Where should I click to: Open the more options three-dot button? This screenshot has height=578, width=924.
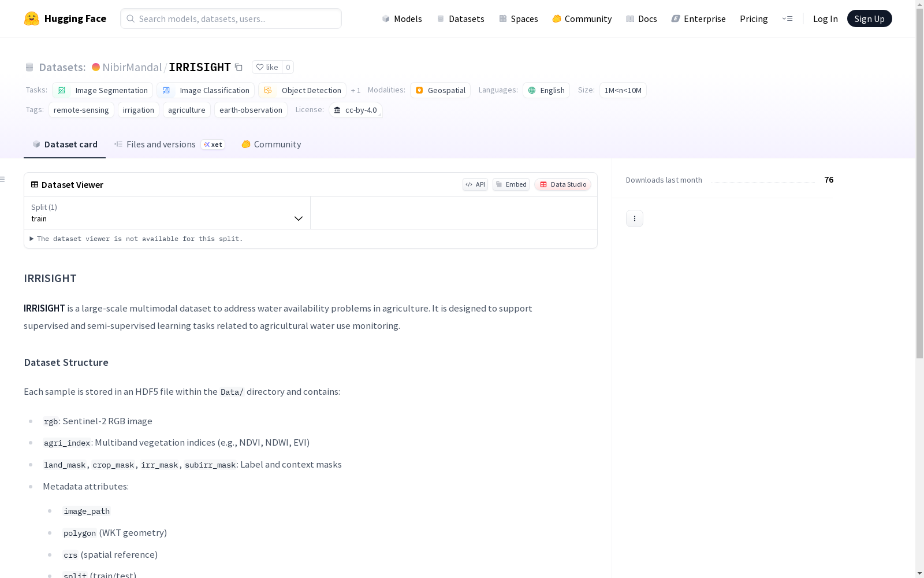(x=635, y=218)
